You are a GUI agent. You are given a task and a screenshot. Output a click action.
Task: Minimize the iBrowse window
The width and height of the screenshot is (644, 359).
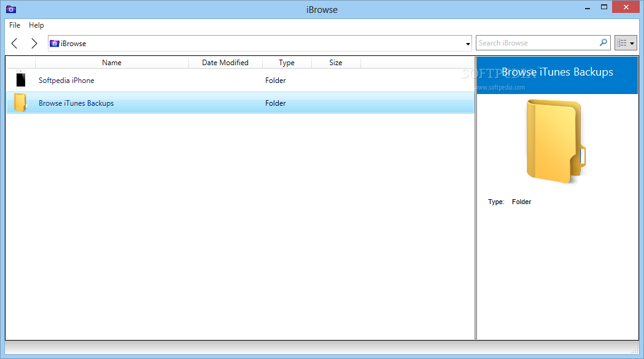[x=588, y=7]
